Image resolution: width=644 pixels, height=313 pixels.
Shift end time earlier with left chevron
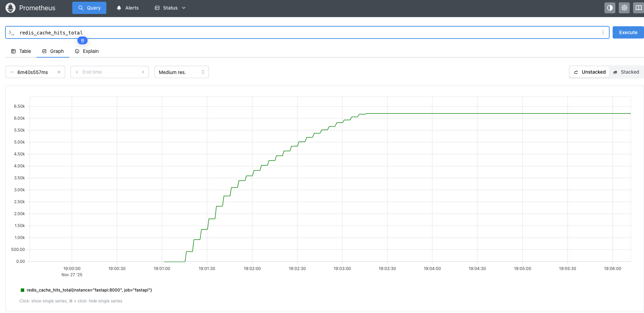pos(77,72)
